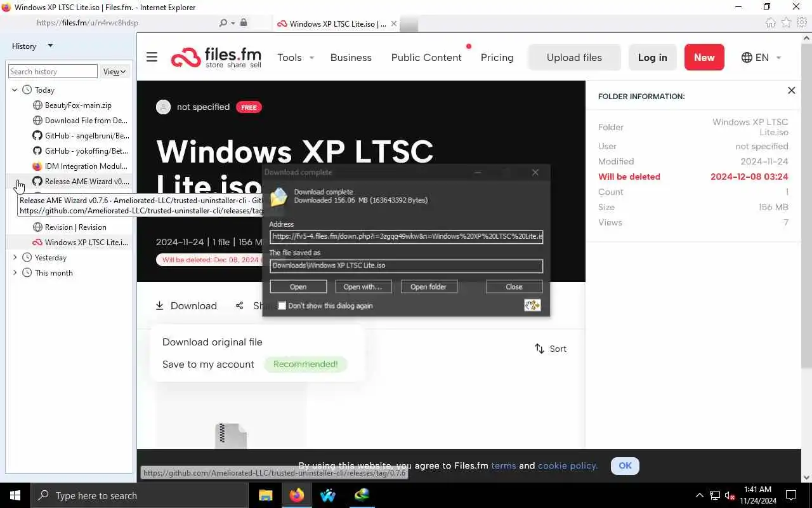Open the notification center icon
This screenshot has height=508, width=812.
tap(791, 495)
